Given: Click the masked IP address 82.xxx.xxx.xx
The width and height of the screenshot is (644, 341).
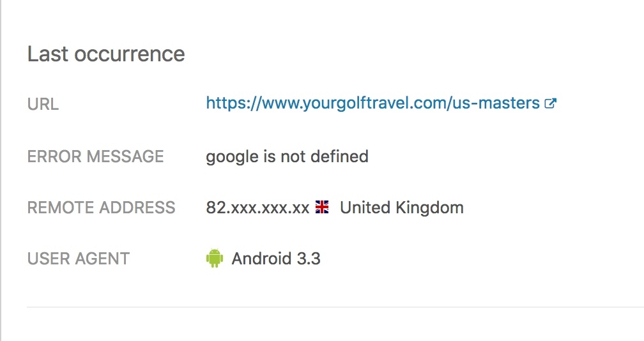Looking at the screenshot, I should 257,208.
